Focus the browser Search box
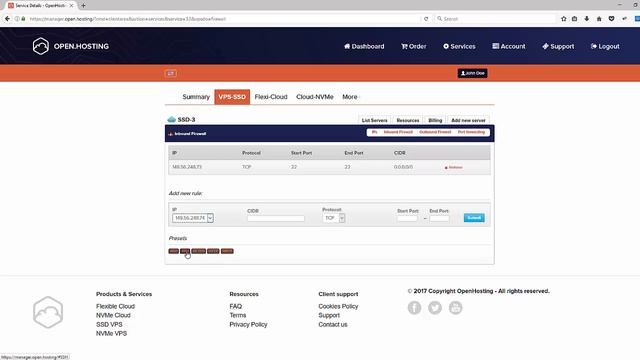The image size is (640, 360). coord(495,19)
